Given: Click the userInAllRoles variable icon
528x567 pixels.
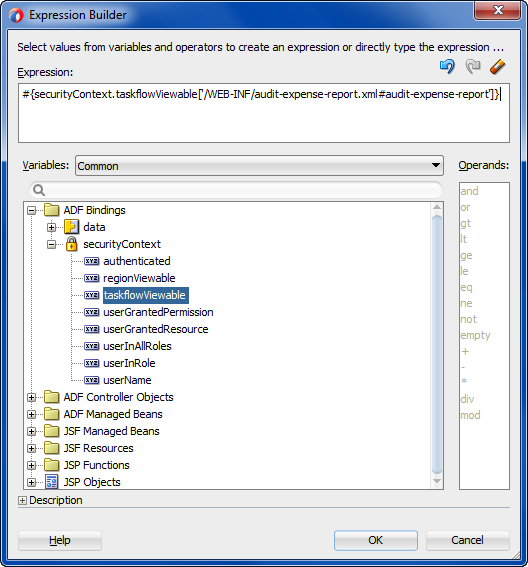Looking at the screenshot, I should tap(91, 346).
